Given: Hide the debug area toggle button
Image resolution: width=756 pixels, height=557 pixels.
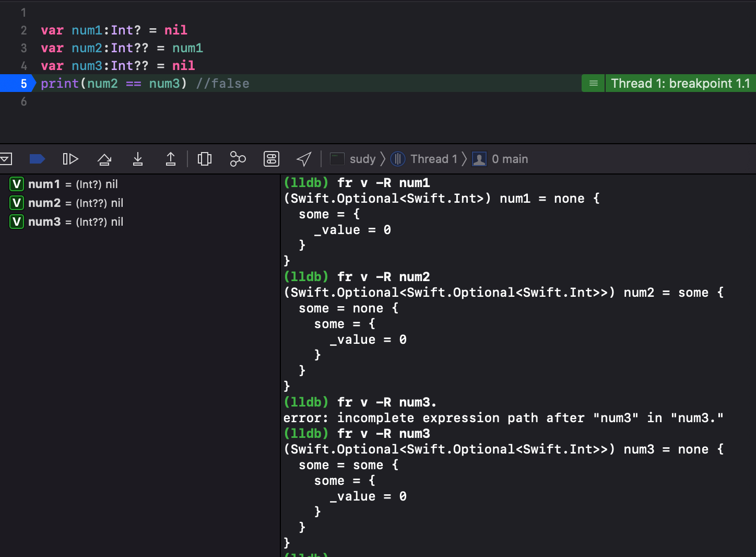Looking at the screenshot, I should [x=6, y=159].
